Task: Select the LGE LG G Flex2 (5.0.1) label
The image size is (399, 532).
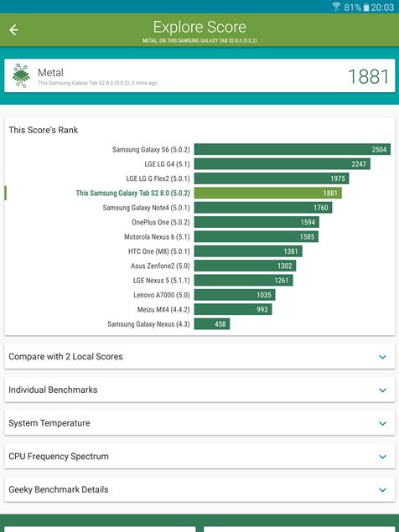Action: click(158, 178)
